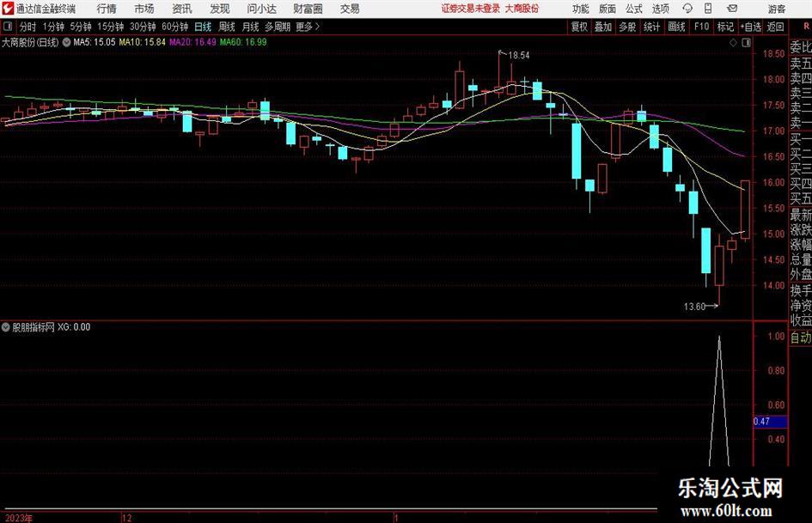Click the 叠加 overlay button
The image size is (812, 523).
point(603,27)
